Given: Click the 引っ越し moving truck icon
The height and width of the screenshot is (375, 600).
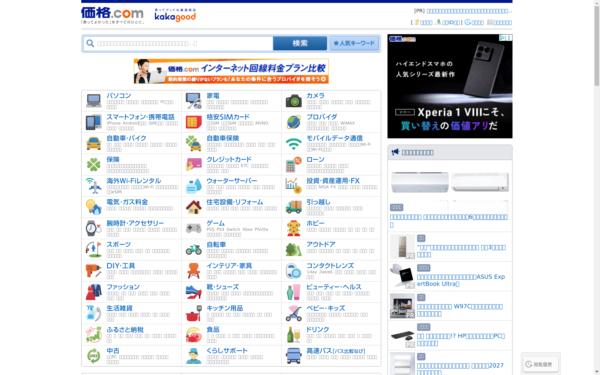Looking at the screenshot, I should click(x=293, y=207).
